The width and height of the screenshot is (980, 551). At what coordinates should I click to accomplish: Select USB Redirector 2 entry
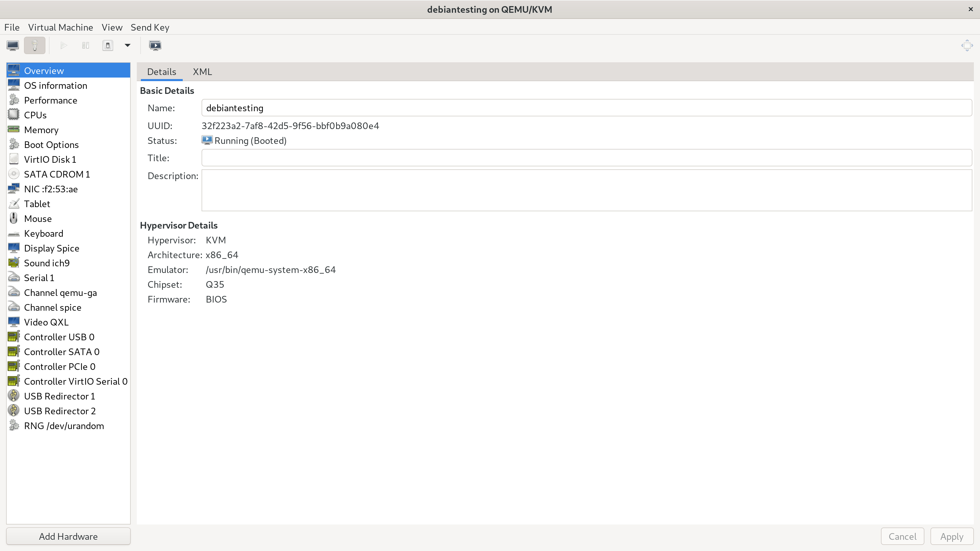pyautogui.click(x=68, y=411)
